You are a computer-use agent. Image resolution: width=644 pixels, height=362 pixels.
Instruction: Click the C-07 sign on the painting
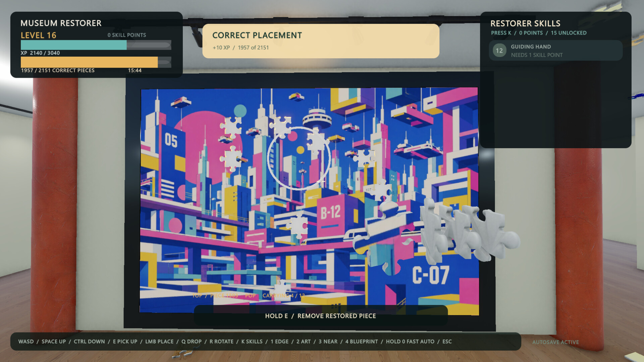coord(431,275)
